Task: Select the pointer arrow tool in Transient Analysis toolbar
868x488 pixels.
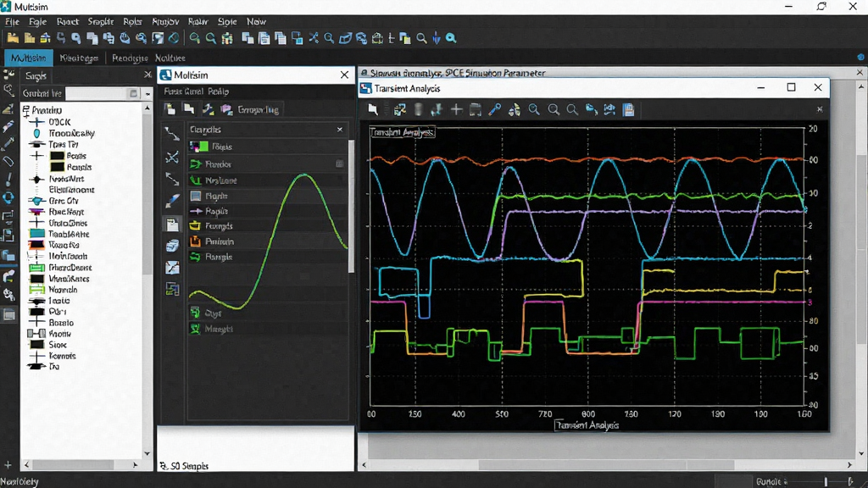Action: [373, 109]
